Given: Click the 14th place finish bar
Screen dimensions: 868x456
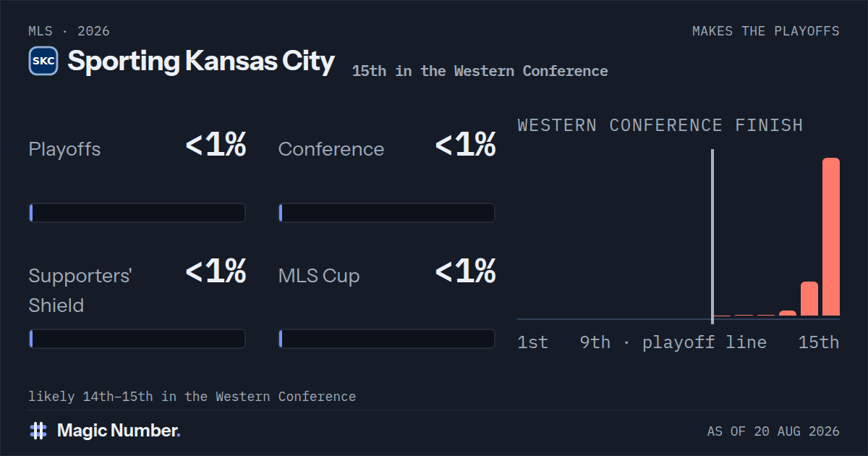Looking at the screenshot, I should [x=809, y=299].
